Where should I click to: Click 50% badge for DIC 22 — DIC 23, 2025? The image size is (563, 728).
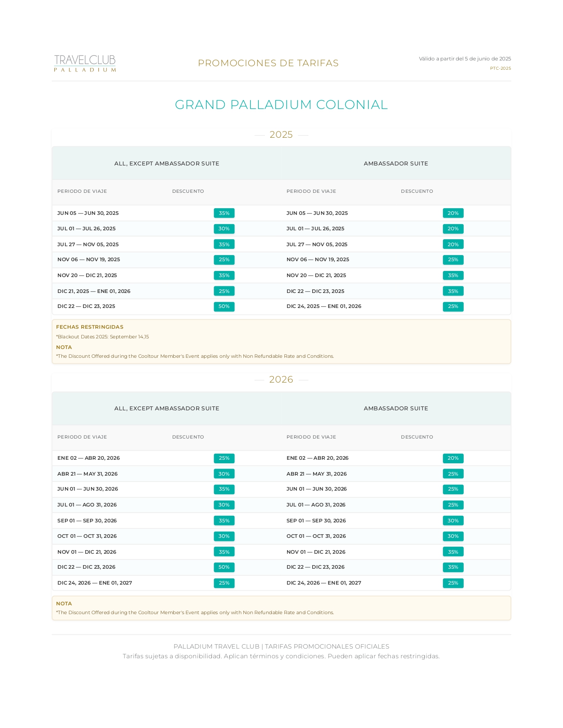pos(224,306)
